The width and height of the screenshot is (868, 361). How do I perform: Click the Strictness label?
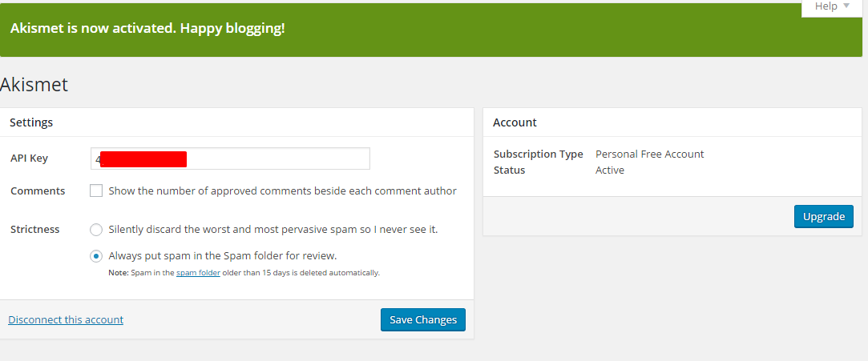tap(35, 230)
